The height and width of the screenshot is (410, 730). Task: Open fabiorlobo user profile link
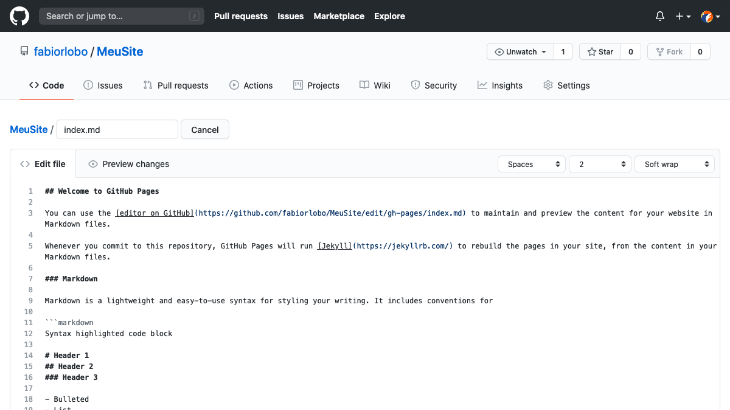pyautogui.click(x=61, y=52)
